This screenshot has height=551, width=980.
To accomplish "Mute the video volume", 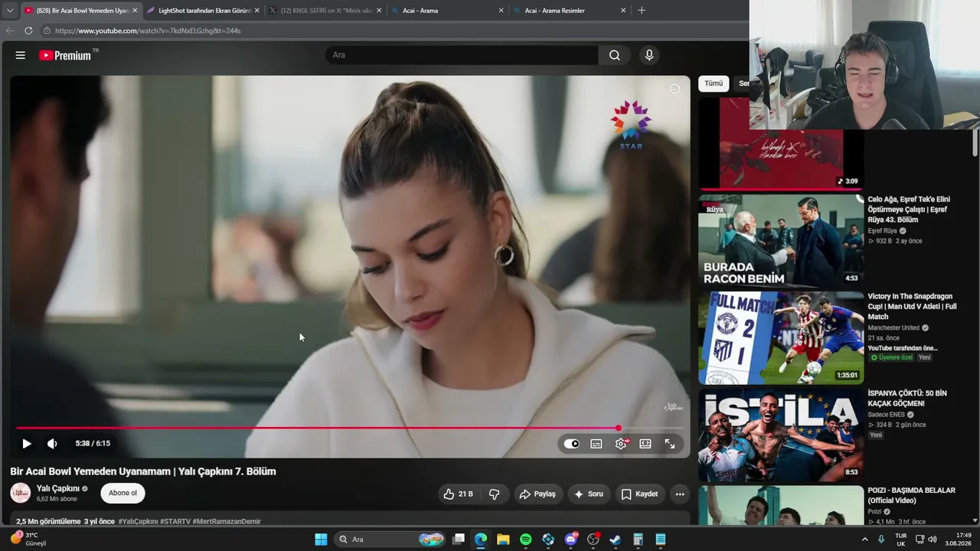I will point(52,444).
